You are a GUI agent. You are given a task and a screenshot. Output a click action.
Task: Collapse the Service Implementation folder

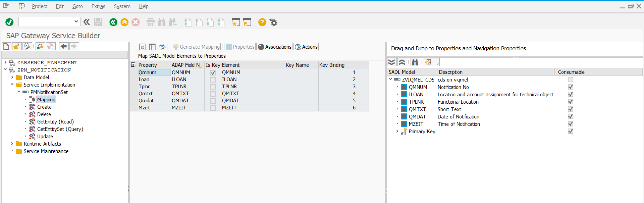click(x=12, y=85)
